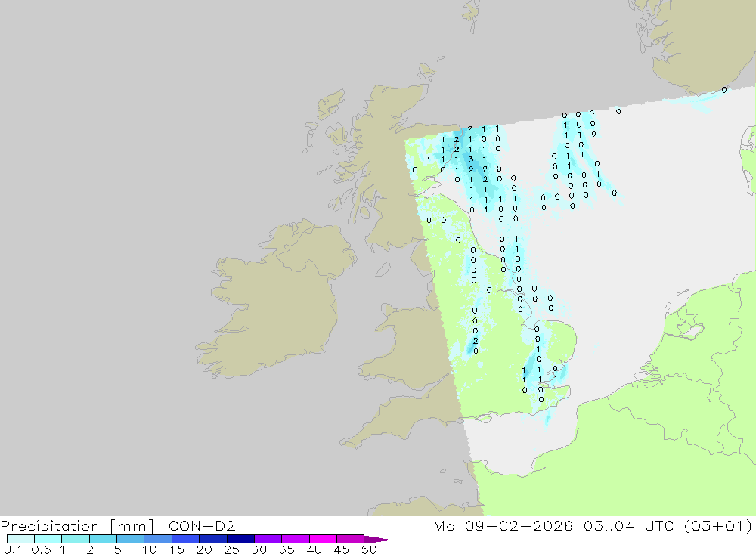The image size is (756, 554).
Task: Select the 0.5–1 mm legend color box
Action: coord(48,539)
